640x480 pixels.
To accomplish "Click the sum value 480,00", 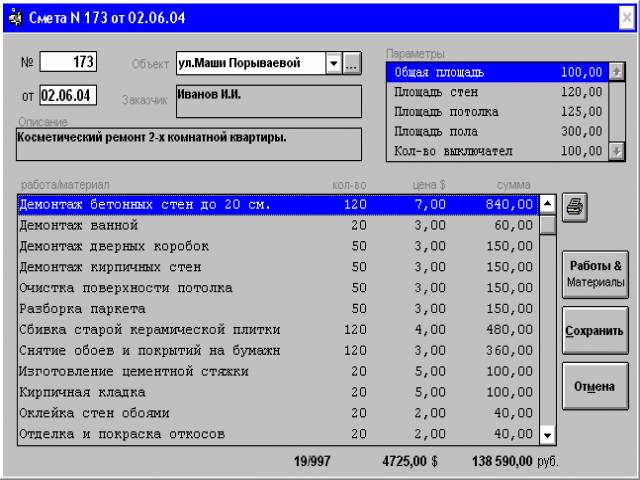I will [509, 330].
